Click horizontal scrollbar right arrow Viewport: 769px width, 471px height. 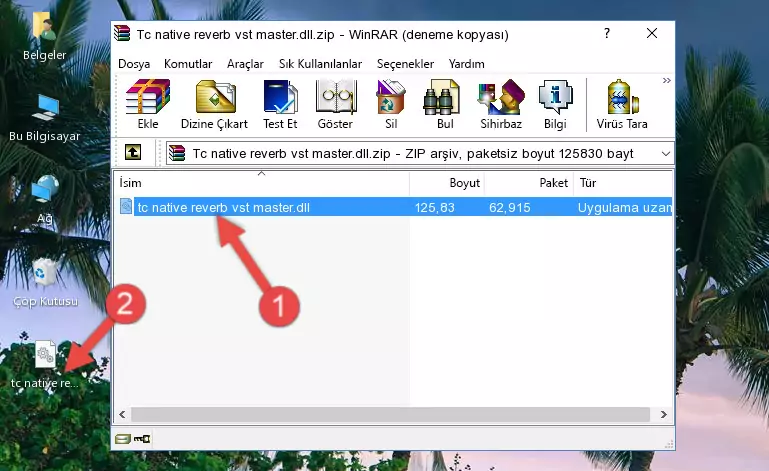664,415
